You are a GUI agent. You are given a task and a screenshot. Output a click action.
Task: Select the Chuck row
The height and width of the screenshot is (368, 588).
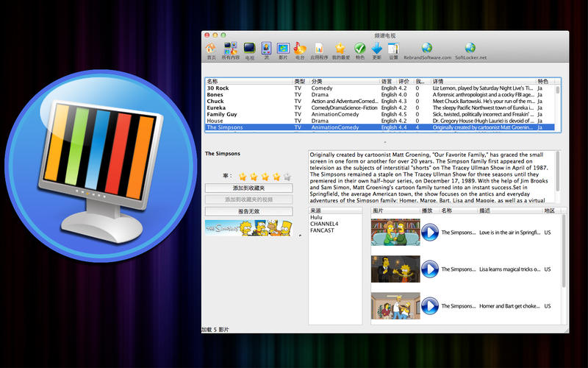tap(380, 102)
